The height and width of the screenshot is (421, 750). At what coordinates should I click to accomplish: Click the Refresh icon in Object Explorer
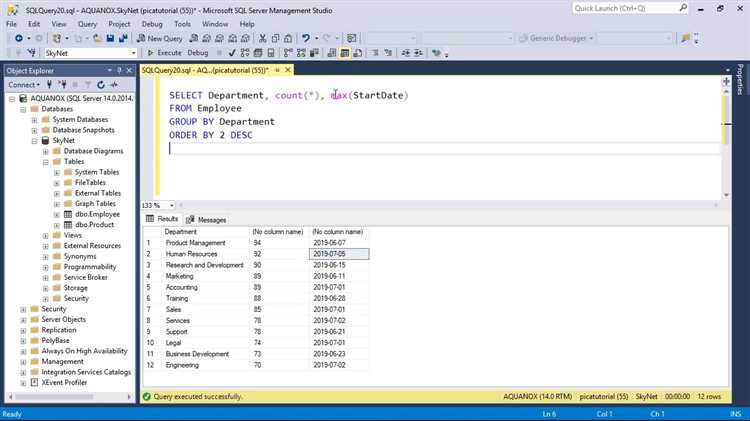(102, 85)
